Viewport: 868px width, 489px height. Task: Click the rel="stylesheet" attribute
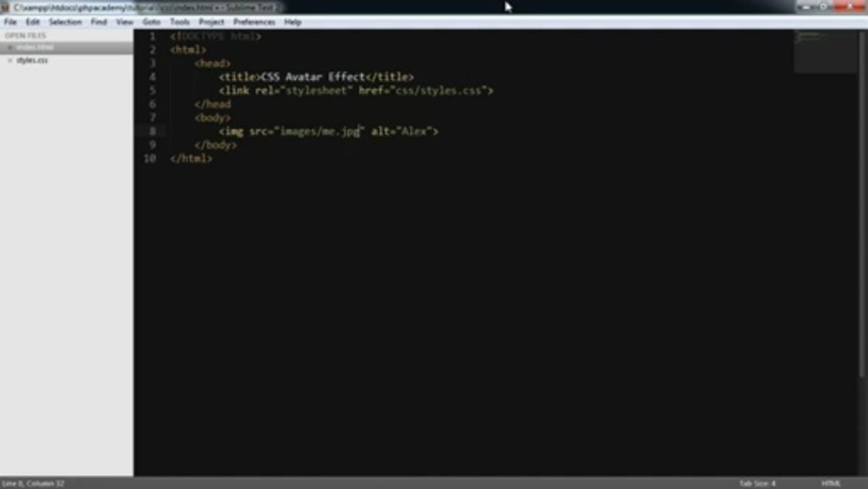303,90
